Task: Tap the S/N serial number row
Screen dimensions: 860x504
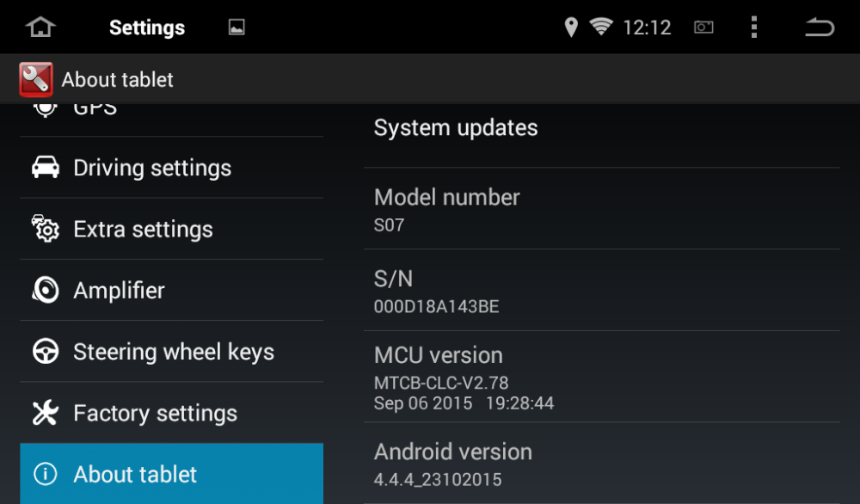Action: pyautogui.click(x=602, y=290)
